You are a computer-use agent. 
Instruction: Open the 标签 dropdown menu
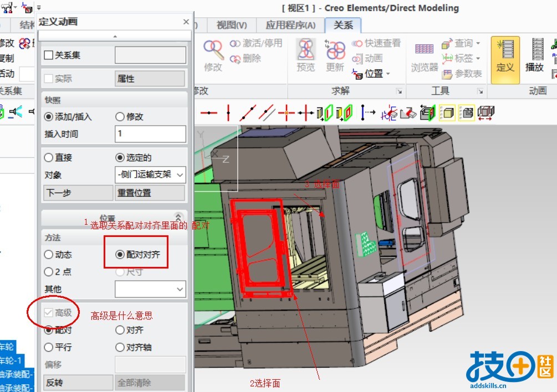pyautogui.click(x=478, y=58)
